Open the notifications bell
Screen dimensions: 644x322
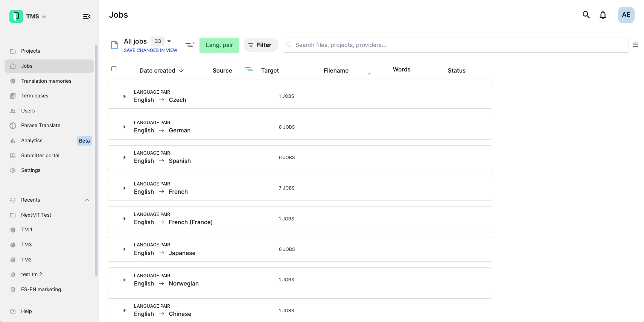pos(603,15)
